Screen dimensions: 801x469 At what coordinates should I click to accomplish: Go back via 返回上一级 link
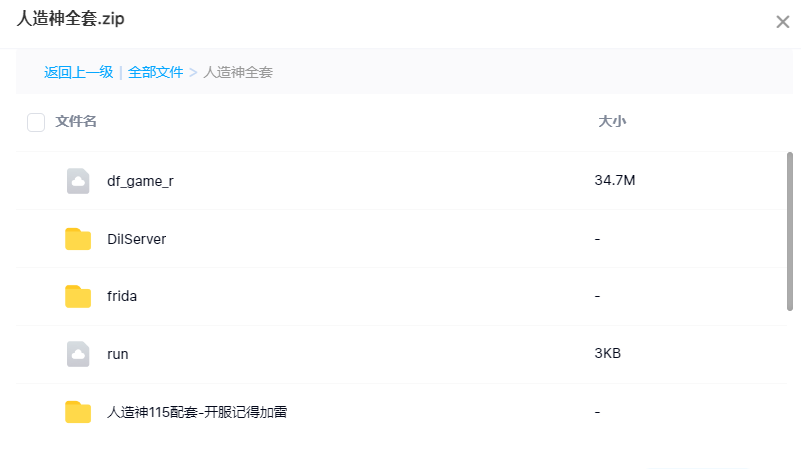click(79, 72)
